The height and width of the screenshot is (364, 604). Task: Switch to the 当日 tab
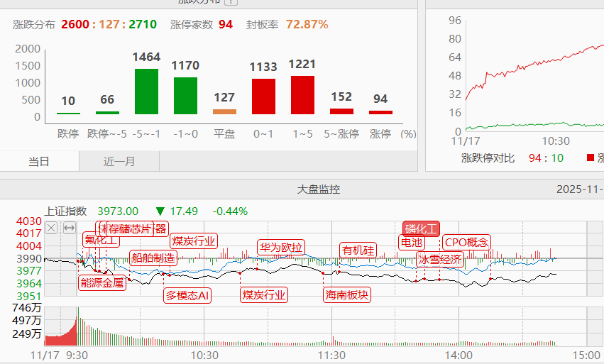[39, 161]
